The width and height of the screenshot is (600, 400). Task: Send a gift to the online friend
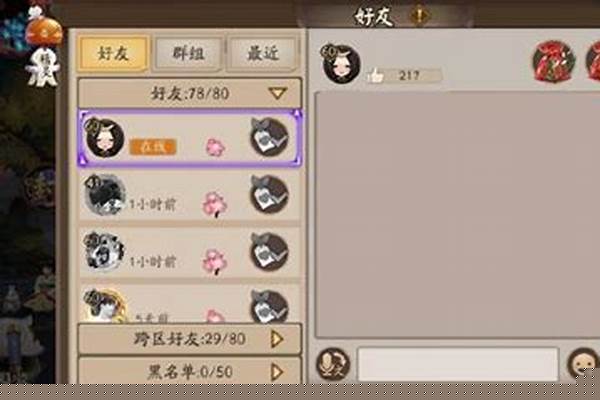(x=269, y=137)
